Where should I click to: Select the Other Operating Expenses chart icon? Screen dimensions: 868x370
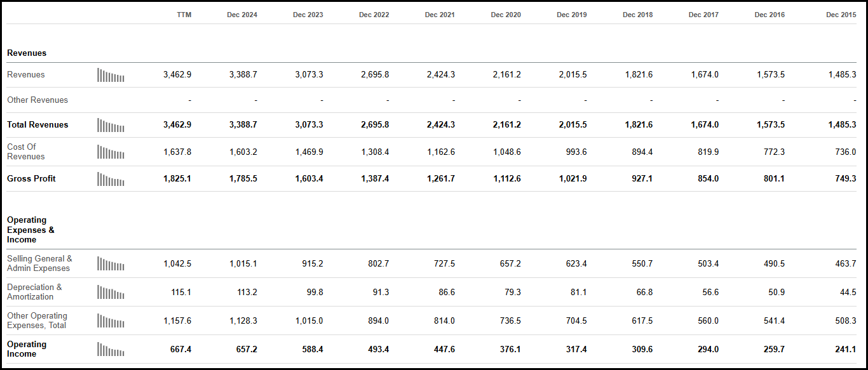[111, 320]
